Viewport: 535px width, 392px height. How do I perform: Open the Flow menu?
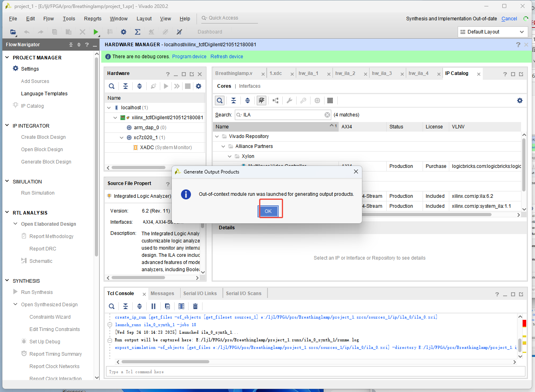click(x=49, y=19)
